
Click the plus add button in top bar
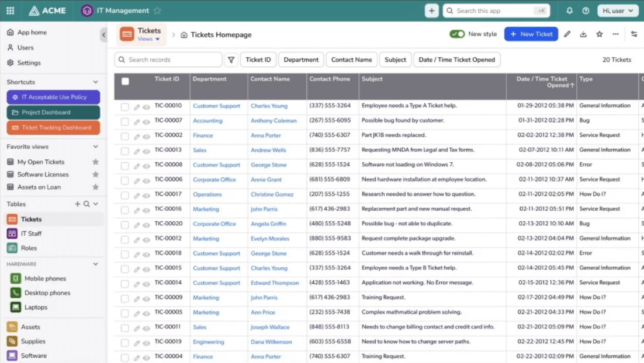pos(432,11)
